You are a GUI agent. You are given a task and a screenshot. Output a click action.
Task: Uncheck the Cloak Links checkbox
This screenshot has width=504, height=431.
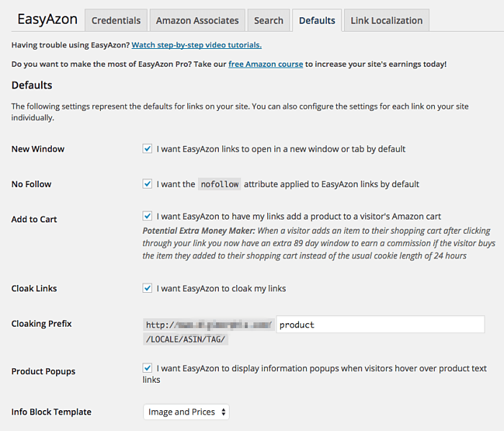pyautogui.click(x=147, y=288)
